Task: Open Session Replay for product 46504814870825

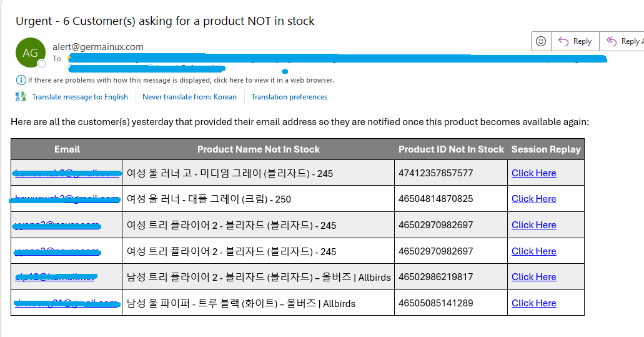Action: click(533, 199)
